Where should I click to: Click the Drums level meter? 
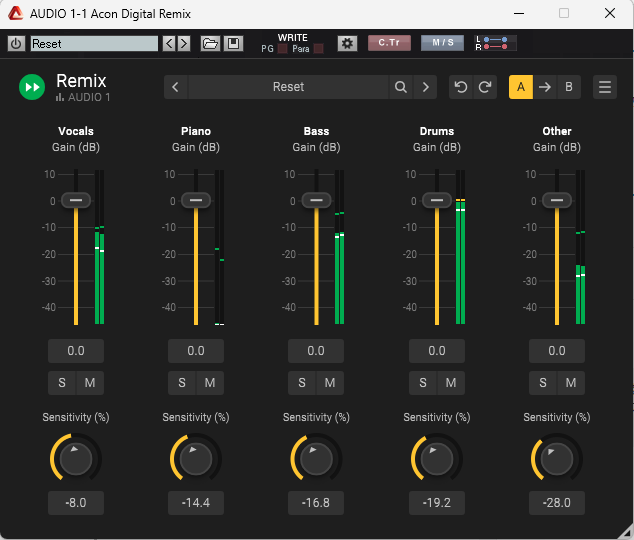pyautogui.click(x=461, y=247)
